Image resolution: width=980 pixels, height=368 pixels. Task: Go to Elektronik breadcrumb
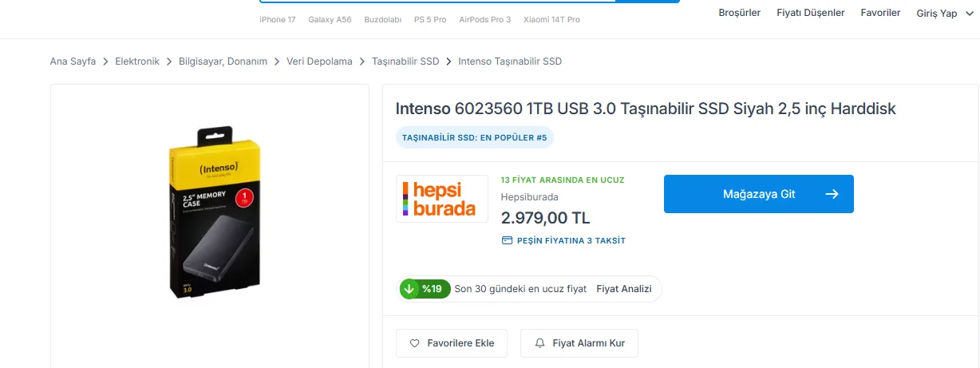pos(137,61)
